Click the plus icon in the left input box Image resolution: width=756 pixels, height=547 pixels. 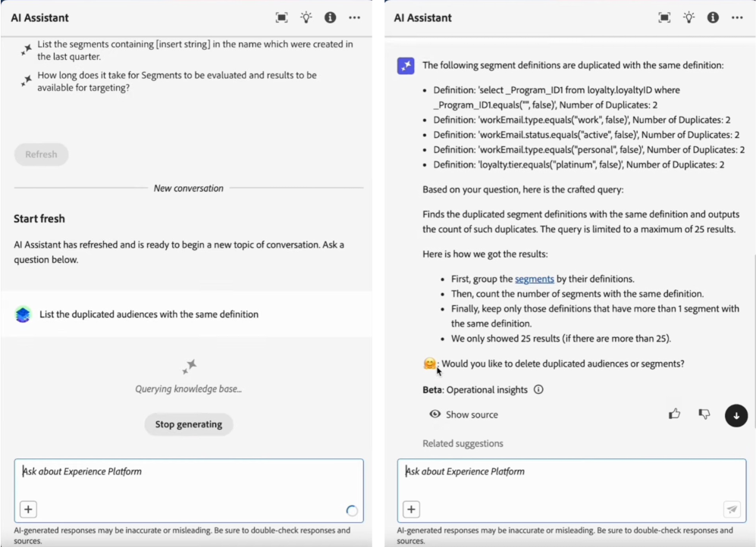(x=29, y=509)
